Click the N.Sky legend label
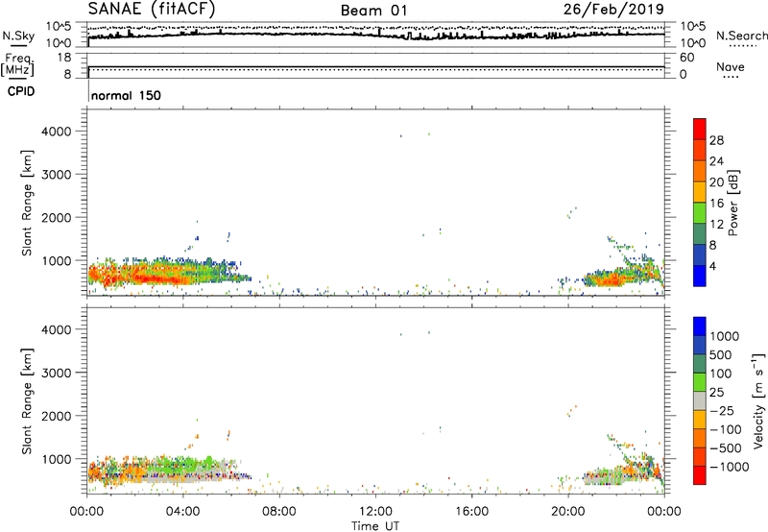This screenshot has height=532, width=768. click(x=18, y=36)
